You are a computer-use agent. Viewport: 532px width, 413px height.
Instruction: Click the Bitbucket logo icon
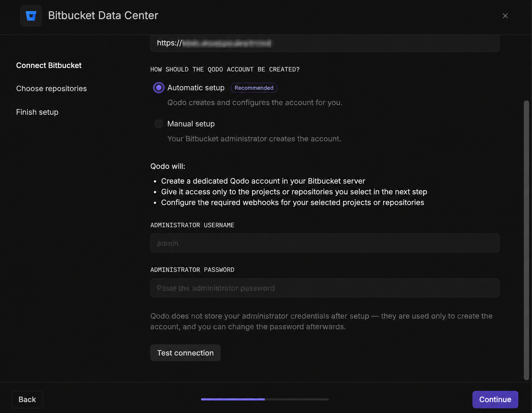(31, 16)
